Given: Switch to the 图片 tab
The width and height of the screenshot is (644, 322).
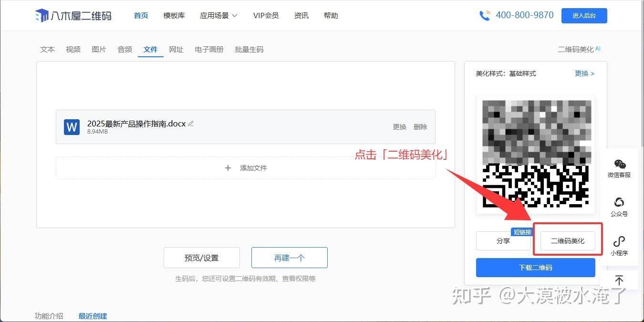Looking at the screenshot, I should (99, 50).
